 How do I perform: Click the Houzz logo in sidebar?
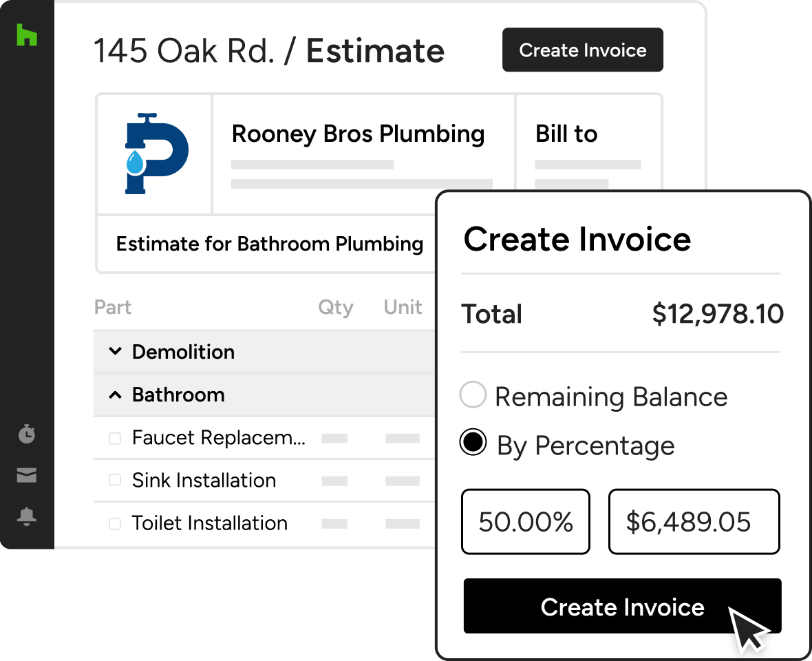27,34
